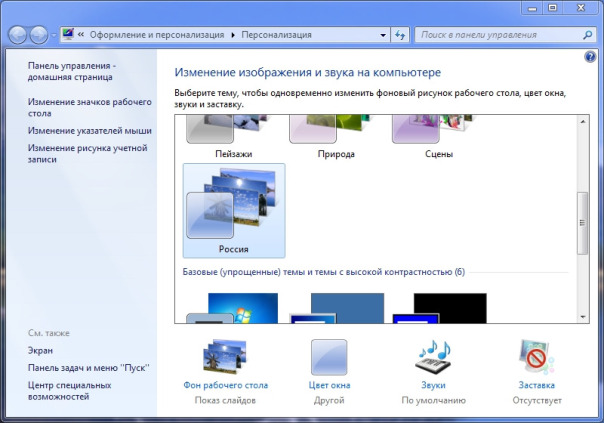Click the theme list scroll up arrow
The width and height of the screenshot is (604, 423).
click(583, 121)
